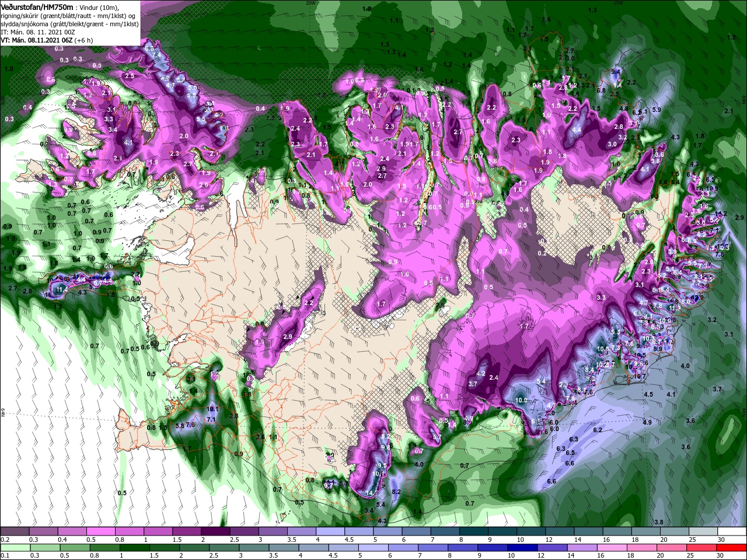Pick the pale green rain swatch between 0.1 and 0.3

point(15,548)
